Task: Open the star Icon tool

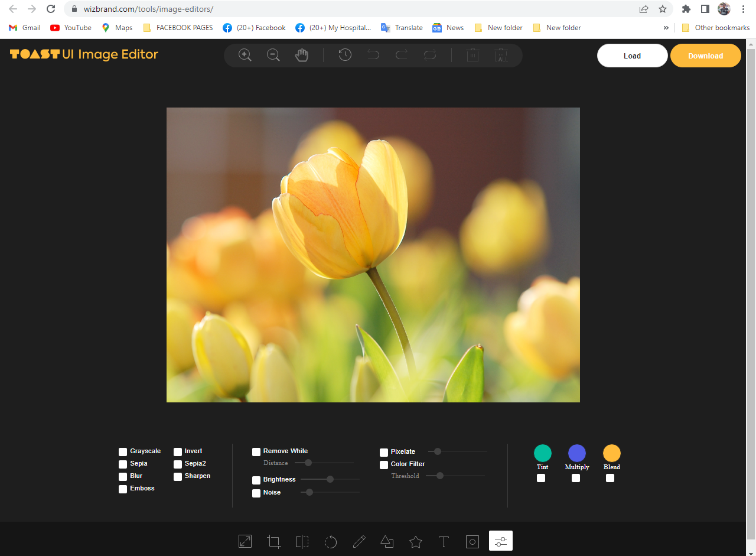Action: tap(415, 541)
